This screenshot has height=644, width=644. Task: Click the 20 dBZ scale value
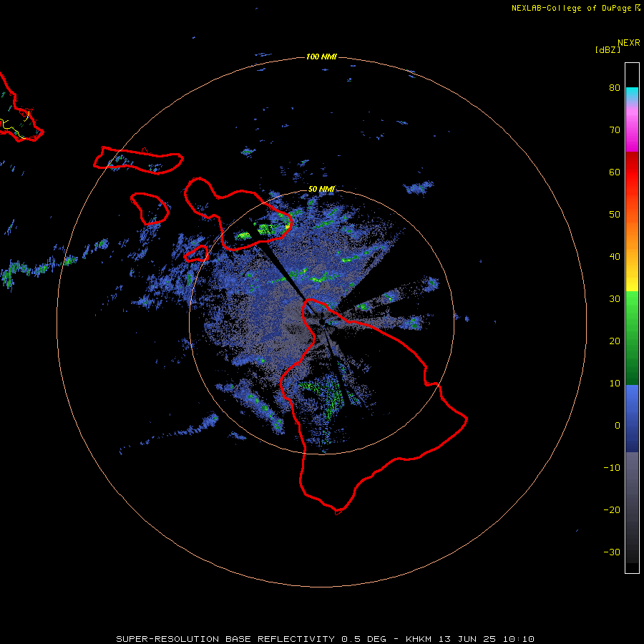click(x=615, y=341)
